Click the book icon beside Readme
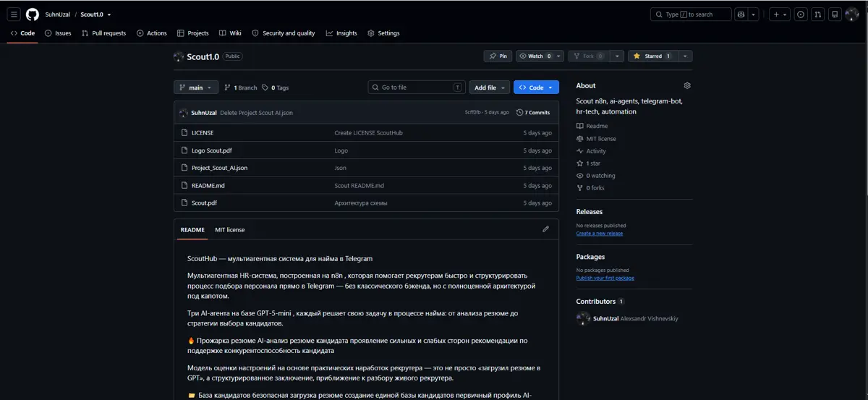Screen dimensions: 868x400 [x=580, y=126]
